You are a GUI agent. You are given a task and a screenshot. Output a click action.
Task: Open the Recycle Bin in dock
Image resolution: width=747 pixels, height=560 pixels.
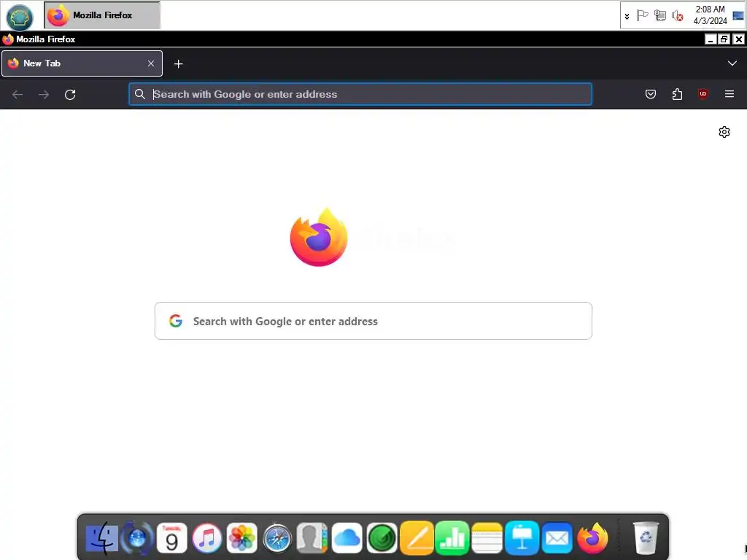(x=646, y=538)
